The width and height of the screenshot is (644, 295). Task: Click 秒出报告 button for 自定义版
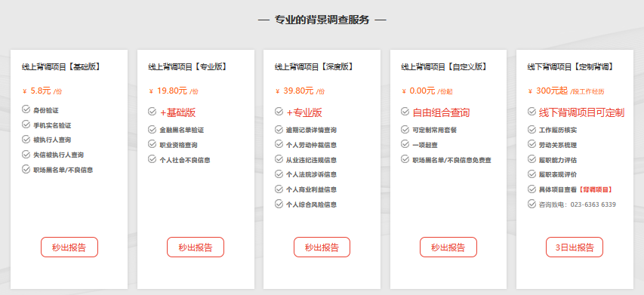[x=448, y=247]
